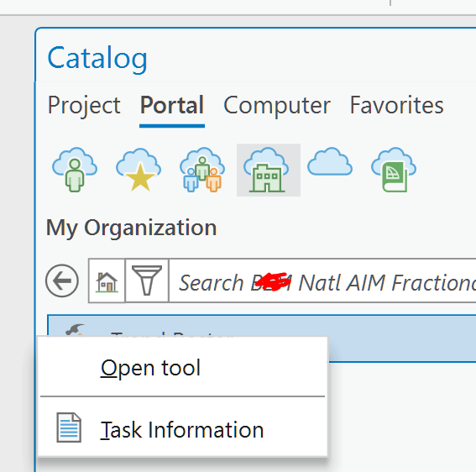Image resolution: width=476 pixels, height=472 pixels.
Task: Select the My Organization building icon
Action: coord(269,170)
